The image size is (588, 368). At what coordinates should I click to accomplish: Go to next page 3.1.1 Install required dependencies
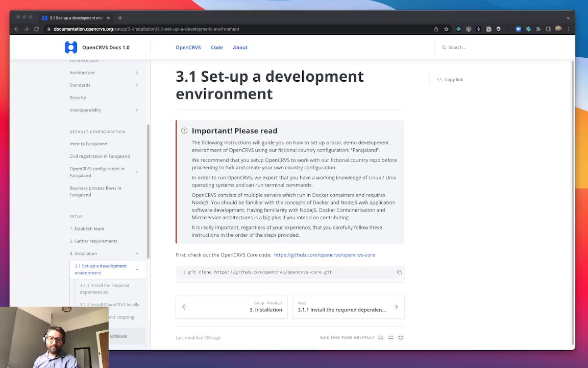349,307
